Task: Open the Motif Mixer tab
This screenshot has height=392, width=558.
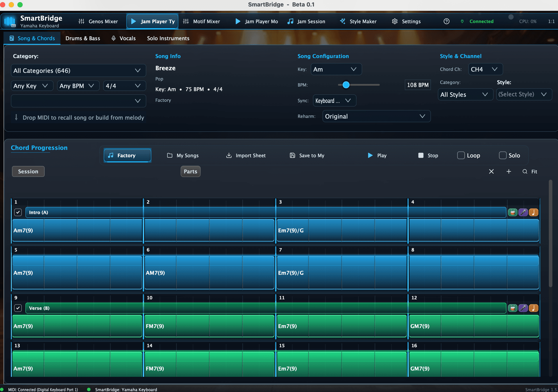Action: pyautogui.click(x=202, y=21)
